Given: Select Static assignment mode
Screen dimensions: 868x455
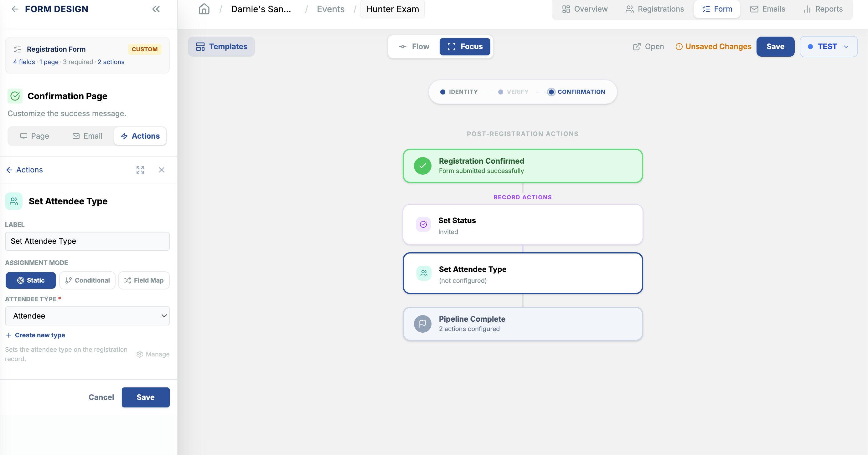Looking at the screenshot, I should [31, 280].
